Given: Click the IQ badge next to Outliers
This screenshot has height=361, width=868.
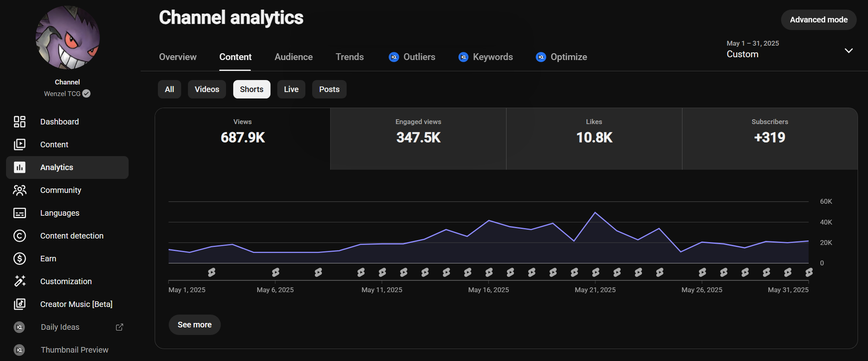Looking at the screenshot, I should (x=394, y=57).
